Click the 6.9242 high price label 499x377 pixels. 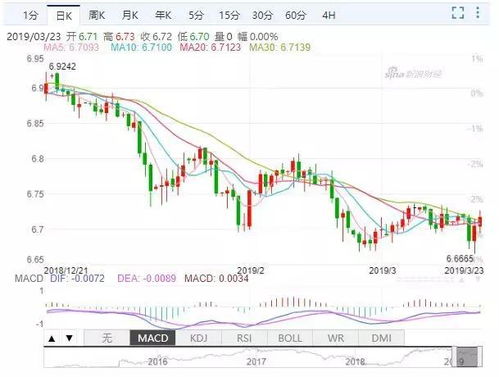pos(62,66)
